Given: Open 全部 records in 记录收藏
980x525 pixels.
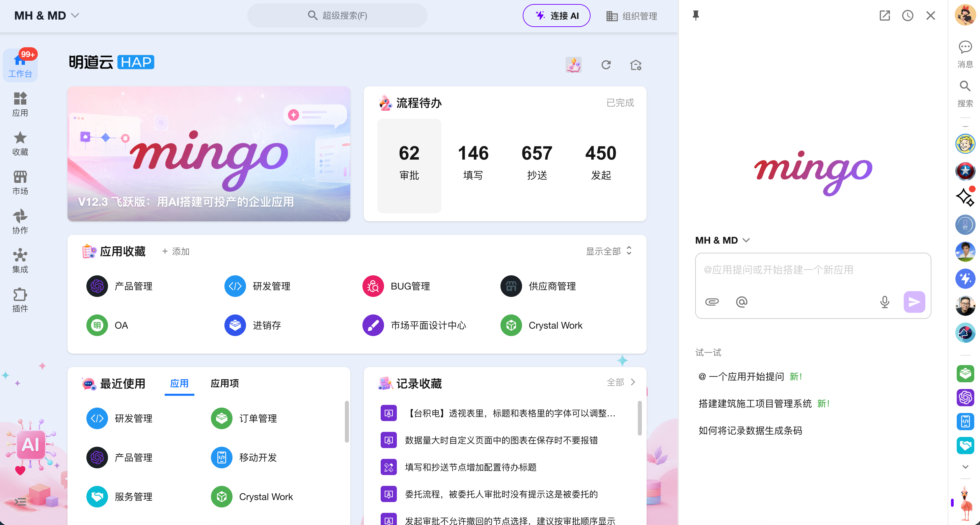Looking at the screenshot, I should 621,382.
